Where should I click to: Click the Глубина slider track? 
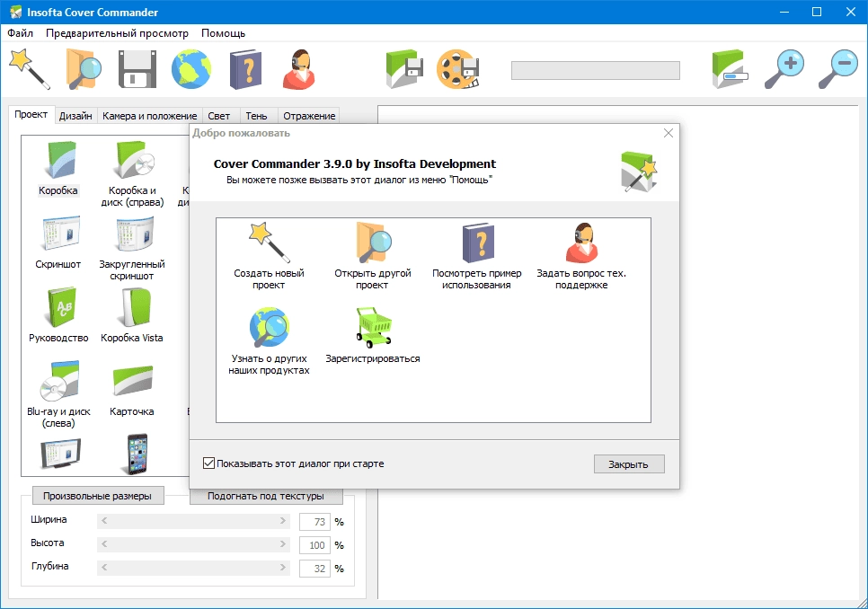point(193,568)
